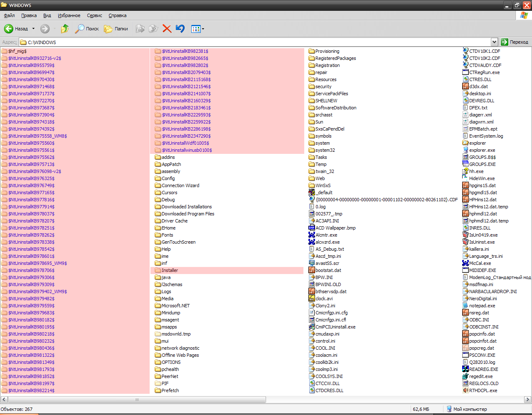This screenshot has width=532, height=415.
Task: Select the explorer.exe file icon
Action: (x=465, y=150)
